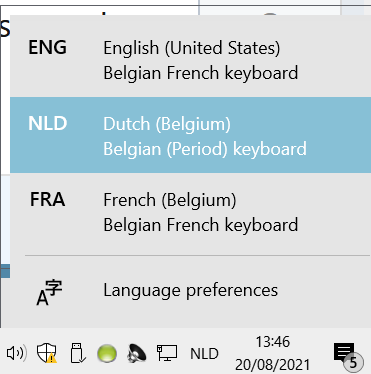
Task: Collapse the NLD input indicator in taskbar
Action: [204, 354]
